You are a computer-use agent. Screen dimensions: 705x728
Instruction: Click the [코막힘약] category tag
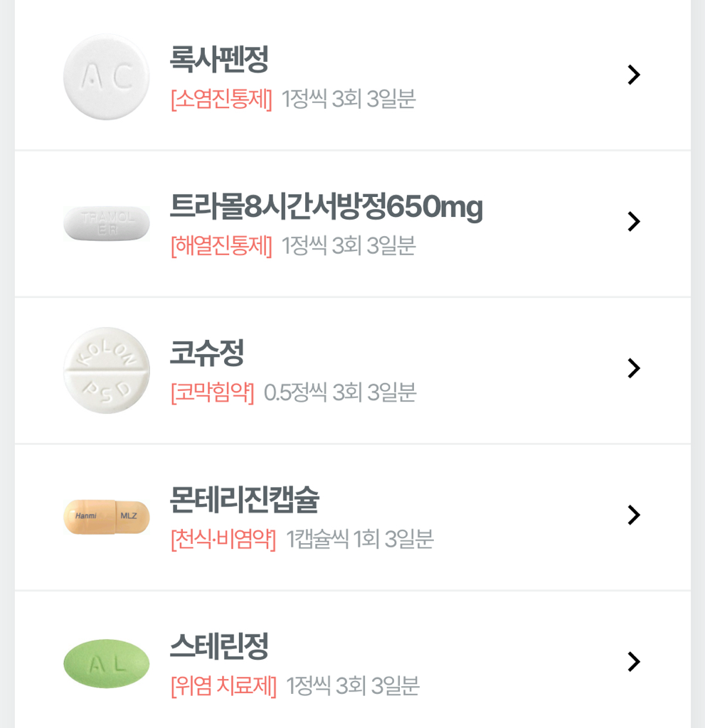pyautogui.click(x=212, y=392)
